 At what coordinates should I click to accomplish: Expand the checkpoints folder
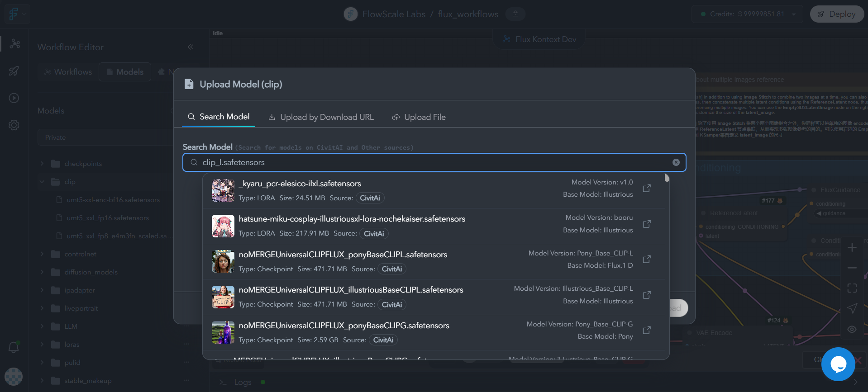coord(42,164)
